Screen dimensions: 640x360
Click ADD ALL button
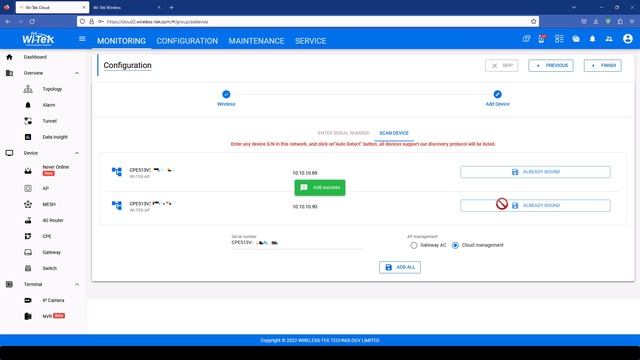[x=400, y=267]
